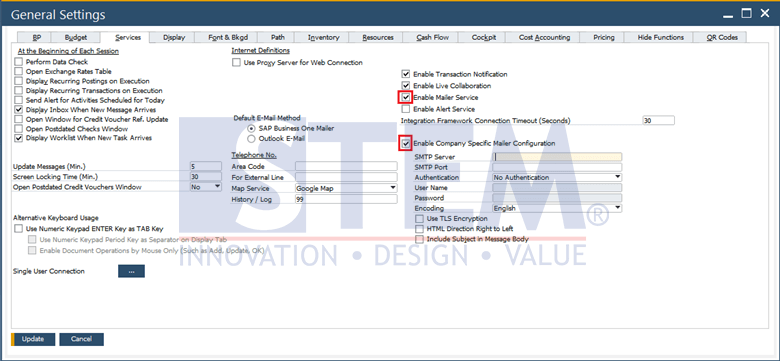Uncheck Enable Mailer Service
780x361 pixels.
click(x=406, y=97)
